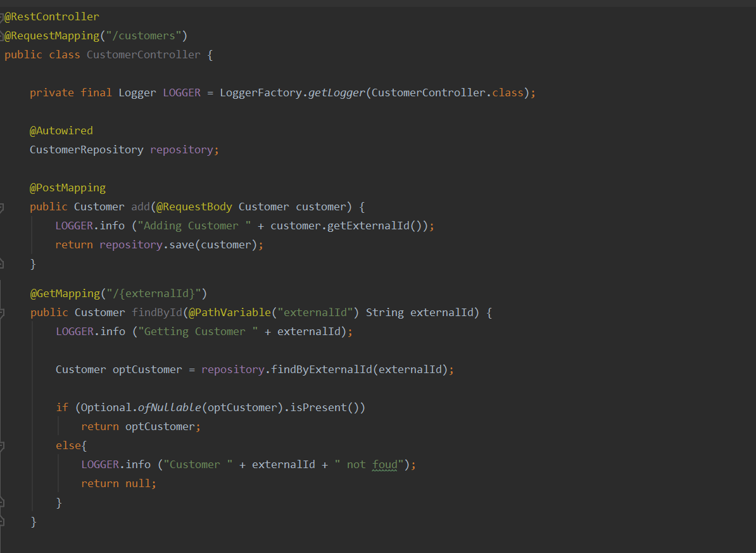Collapse the add method using its fold marker
This screenshot has height=553, width=756.
(1, 208)
